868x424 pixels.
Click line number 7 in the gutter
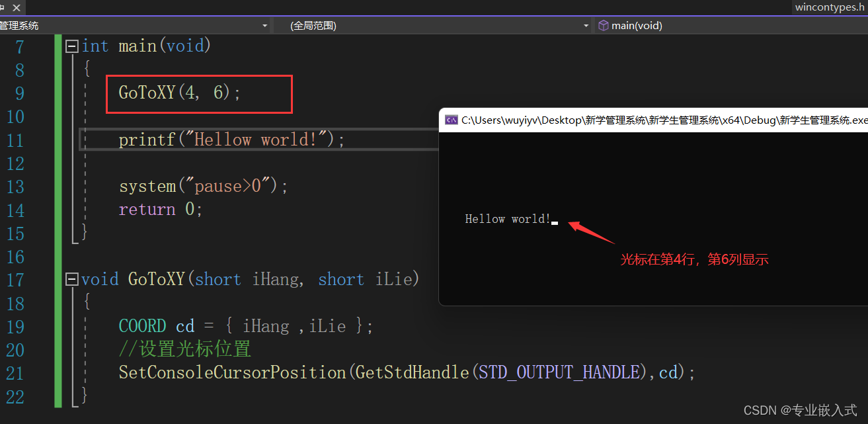[19, 47]
